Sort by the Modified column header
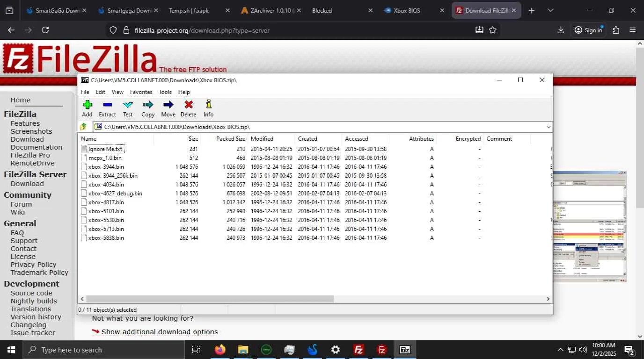This screenshot has width=644, height=359. tap(271, 139)
